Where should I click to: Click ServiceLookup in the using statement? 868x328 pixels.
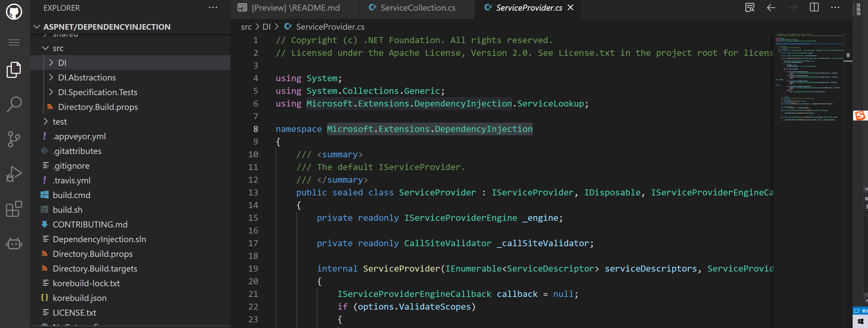point(550,104)
